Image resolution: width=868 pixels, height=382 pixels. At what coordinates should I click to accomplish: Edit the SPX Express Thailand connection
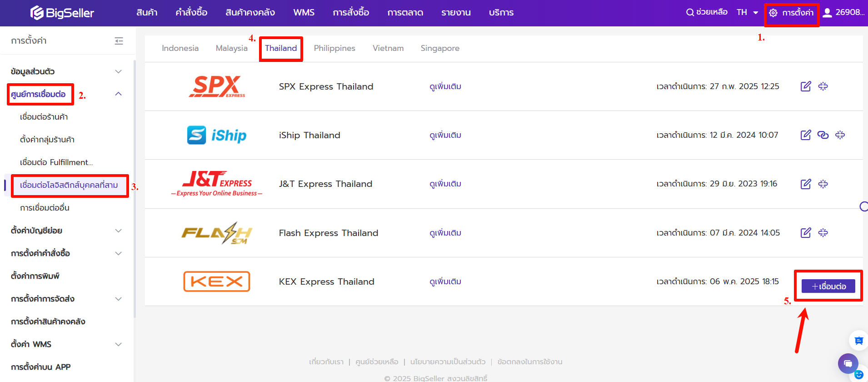(806, 86)
